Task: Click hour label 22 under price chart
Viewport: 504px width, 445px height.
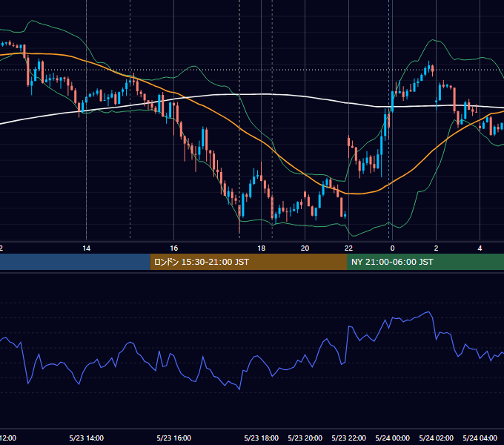Action: coord(349,248)
